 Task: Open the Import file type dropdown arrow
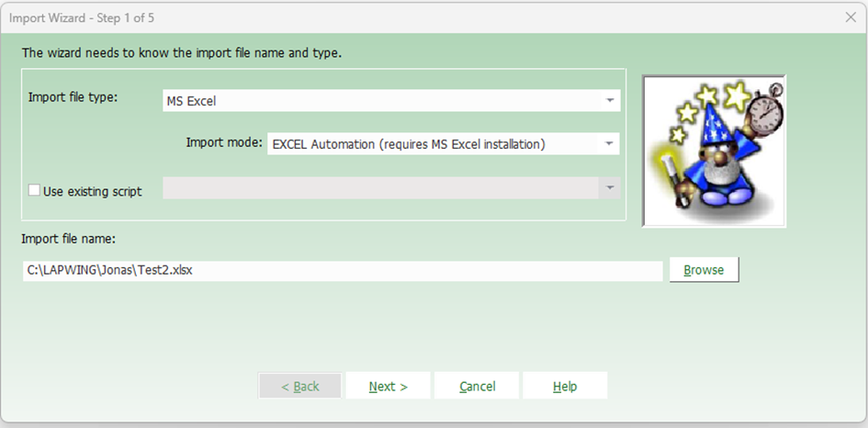point(610,100)
